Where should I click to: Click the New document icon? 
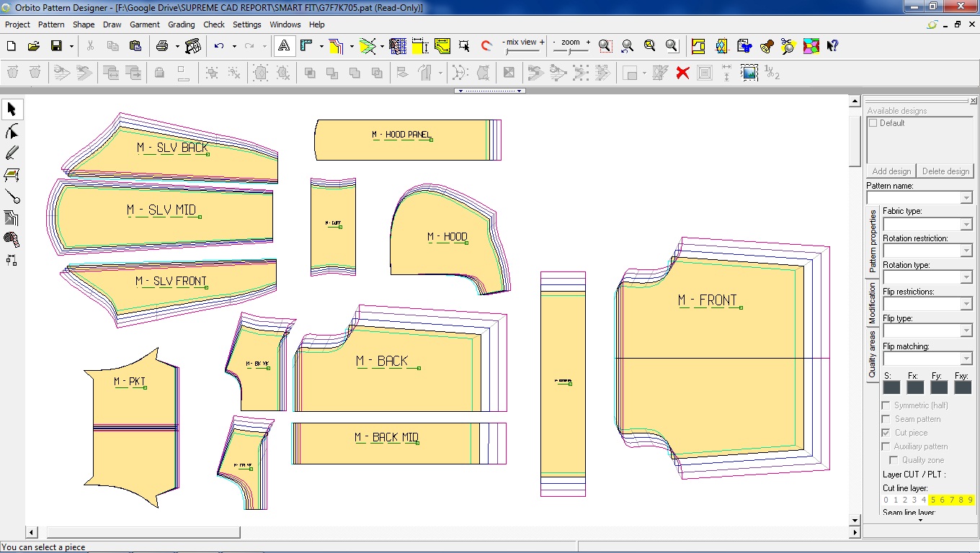point(12,46)
